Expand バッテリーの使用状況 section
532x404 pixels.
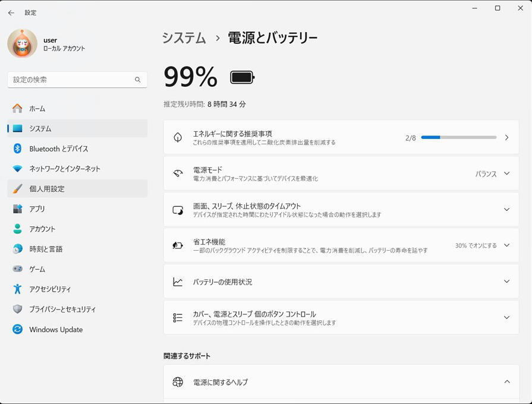(x=506, y=282)
